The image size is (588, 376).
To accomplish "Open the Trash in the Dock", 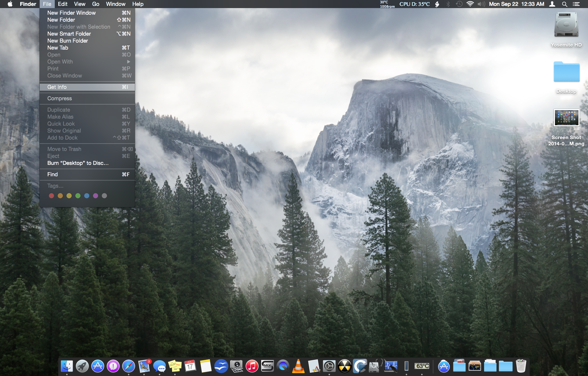I will (x=521, y=366).
